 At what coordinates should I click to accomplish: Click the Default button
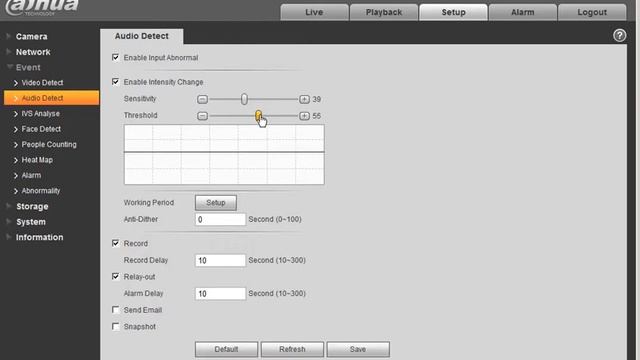226,349
